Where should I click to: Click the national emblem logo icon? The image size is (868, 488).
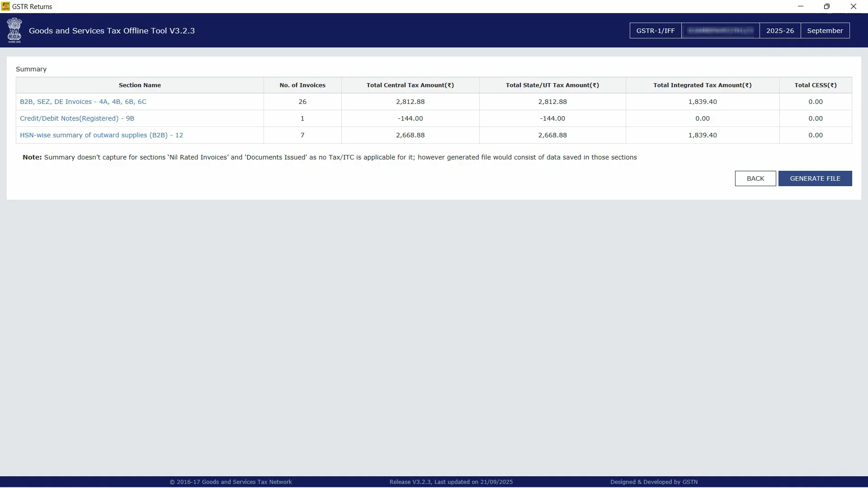tap(14, 30)
